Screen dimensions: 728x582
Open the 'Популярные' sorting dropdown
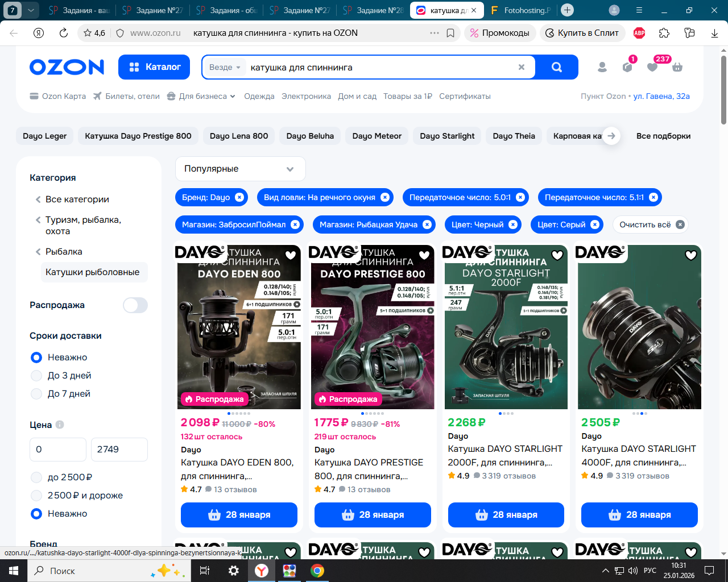pyautogui.click(x=241, y=169)
